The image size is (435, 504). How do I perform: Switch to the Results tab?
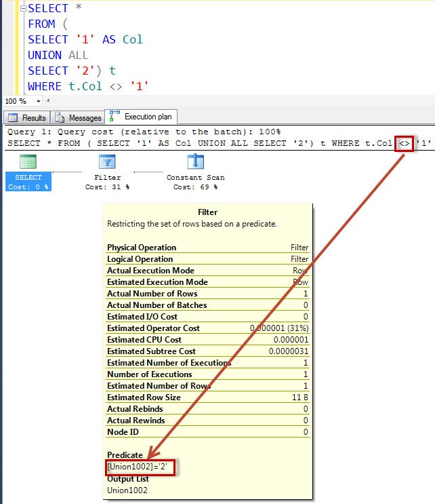pos(27,117)
